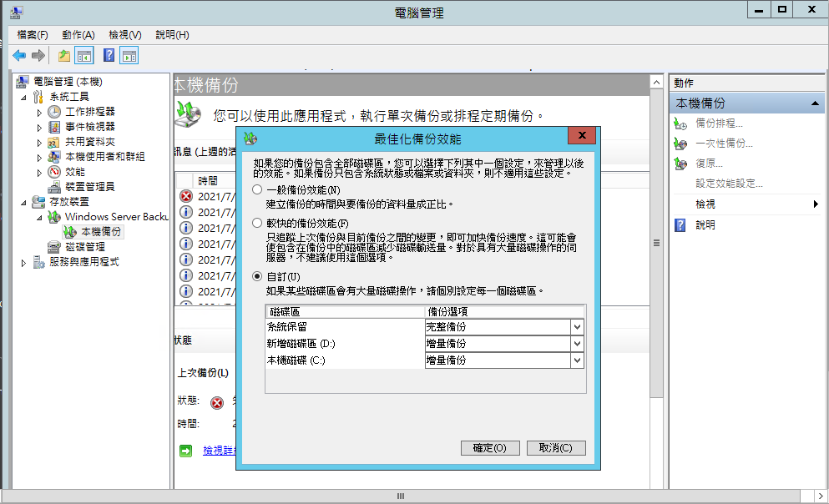829x504 pixels.
Task: Open the 動作(A) menu
Action: 78,35
